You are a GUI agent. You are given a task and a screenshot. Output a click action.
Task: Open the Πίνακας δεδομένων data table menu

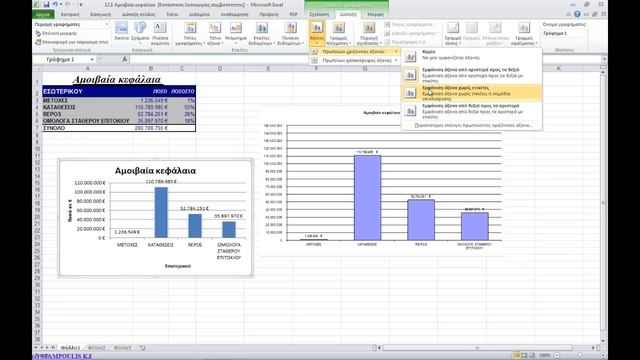(291, 33)
